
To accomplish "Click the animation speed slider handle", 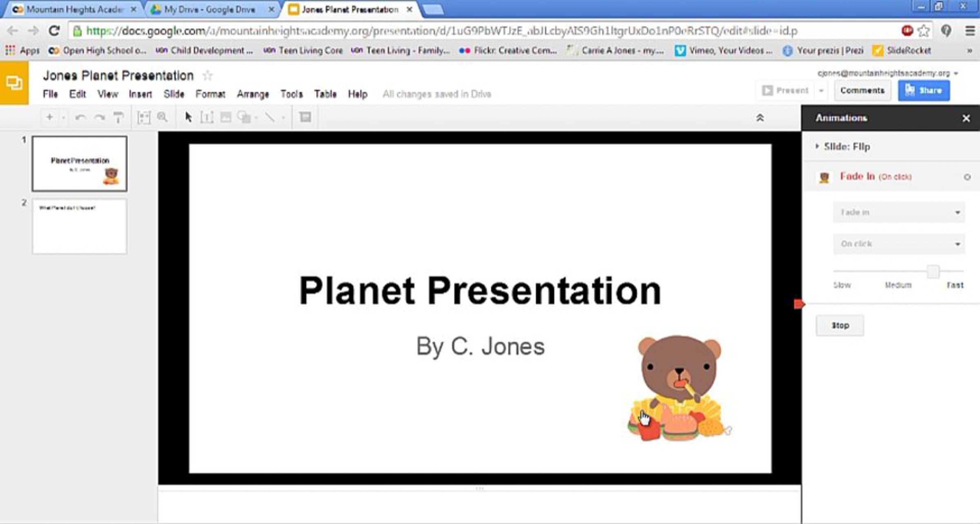I will click(933, 271).
